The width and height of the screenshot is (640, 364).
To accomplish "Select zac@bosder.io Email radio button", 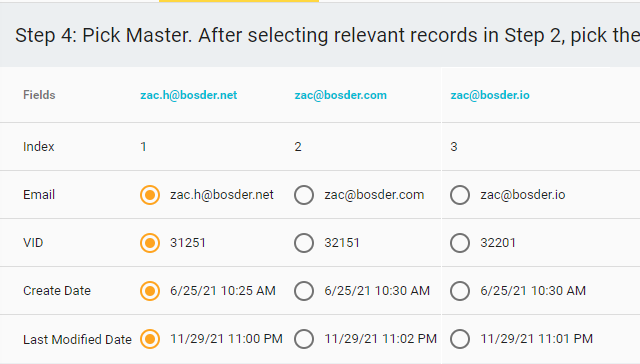I will coord(460,195).
